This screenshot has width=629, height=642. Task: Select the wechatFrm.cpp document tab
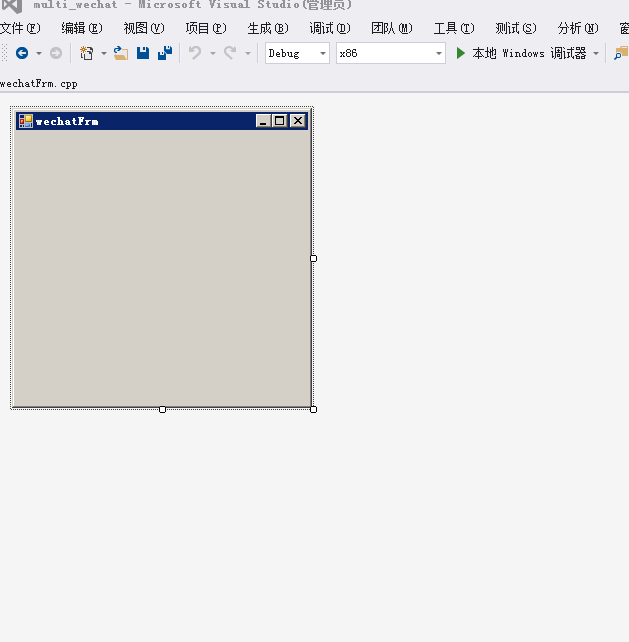coord(39,84)
